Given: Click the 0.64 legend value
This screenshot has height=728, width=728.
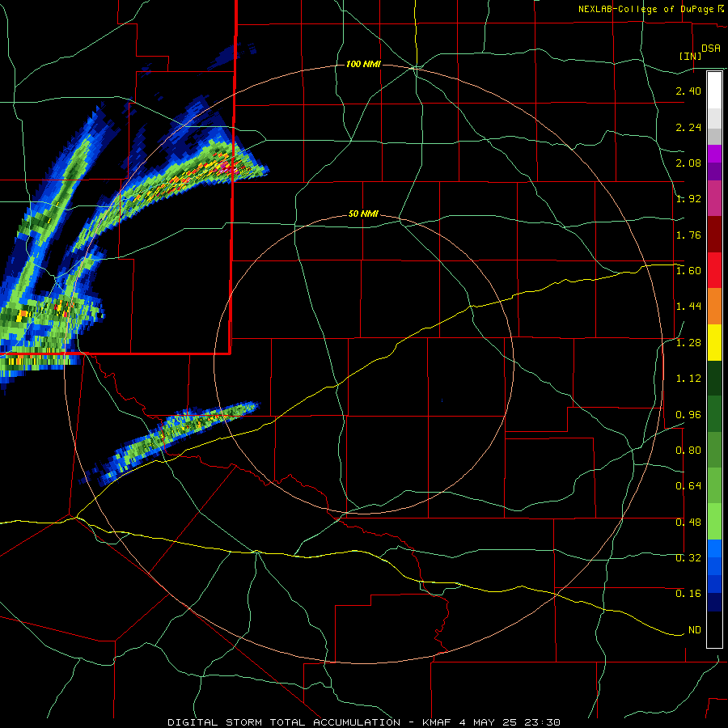Looking at the screenshot, I should pyautogui.click(x=688, y=486).
